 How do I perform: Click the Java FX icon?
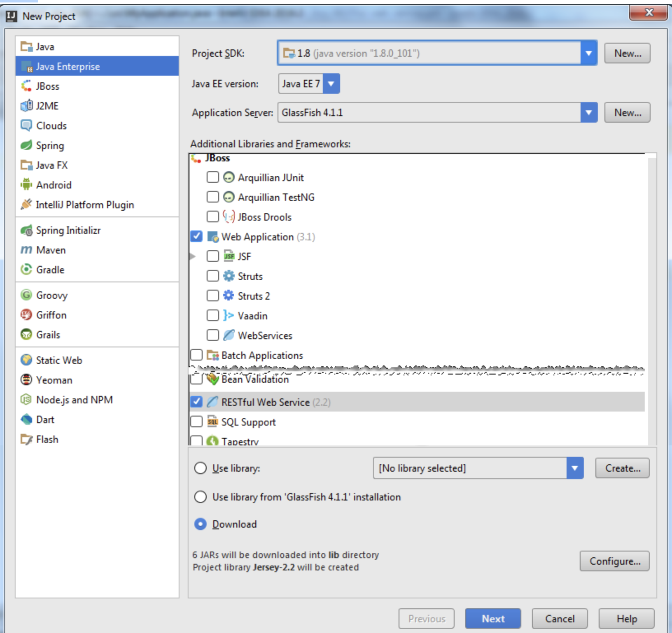[x=27, y=165]
